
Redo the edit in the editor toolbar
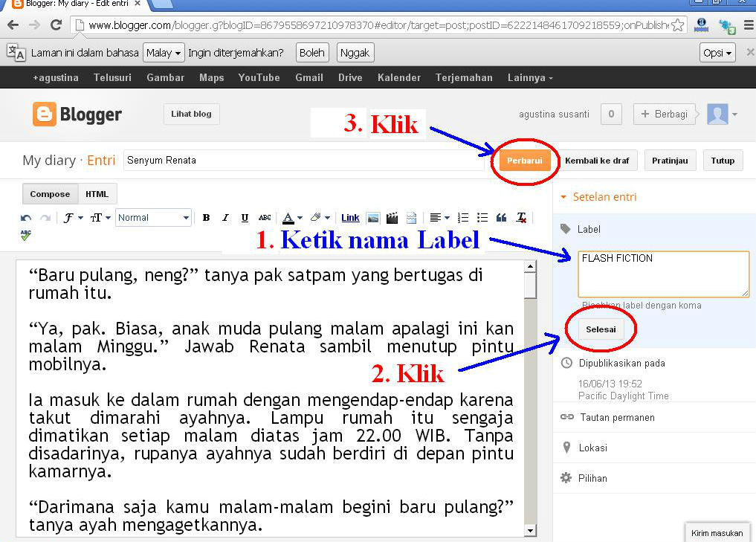click(x=45, y=218)
